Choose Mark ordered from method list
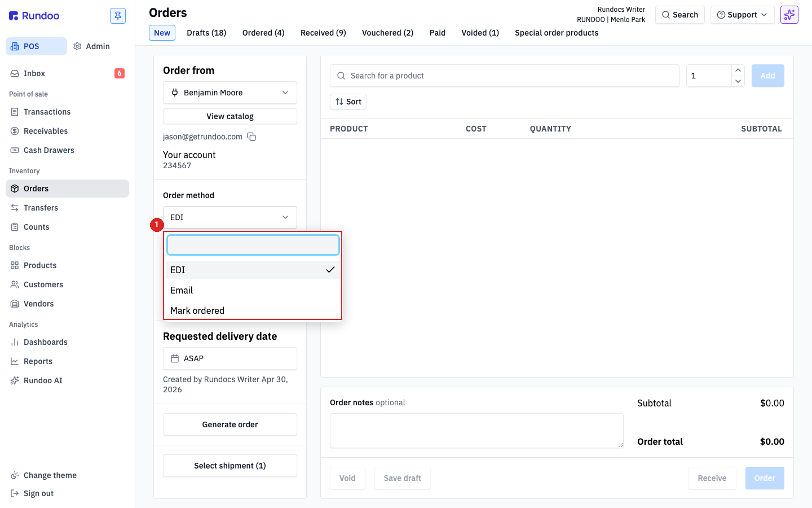Screen dimensions: 812x508 pos(253,310)
